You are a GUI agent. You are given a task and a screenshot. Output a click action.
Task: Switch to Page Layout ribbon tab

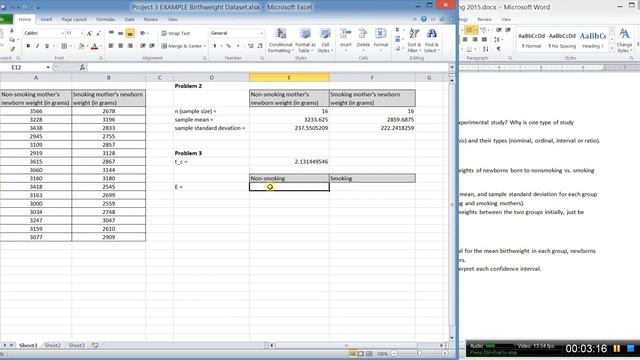74,20
